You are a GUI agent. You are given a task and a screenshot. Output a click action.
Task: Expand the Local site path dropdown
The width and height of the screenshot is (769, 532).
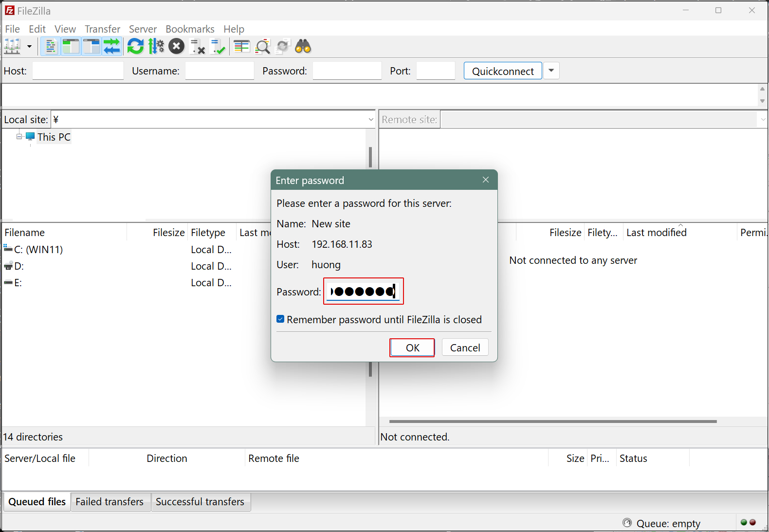point(371,119)
